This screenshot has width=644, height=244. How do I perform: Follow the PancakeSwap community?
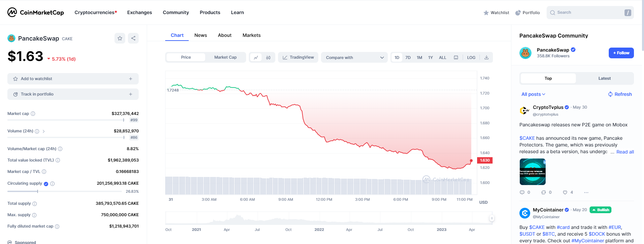point(621,53)
